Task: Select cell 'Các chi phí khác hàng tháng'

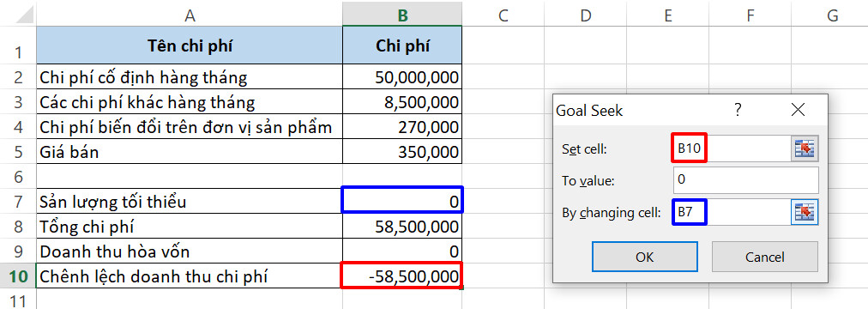Action: coord(190,102)
